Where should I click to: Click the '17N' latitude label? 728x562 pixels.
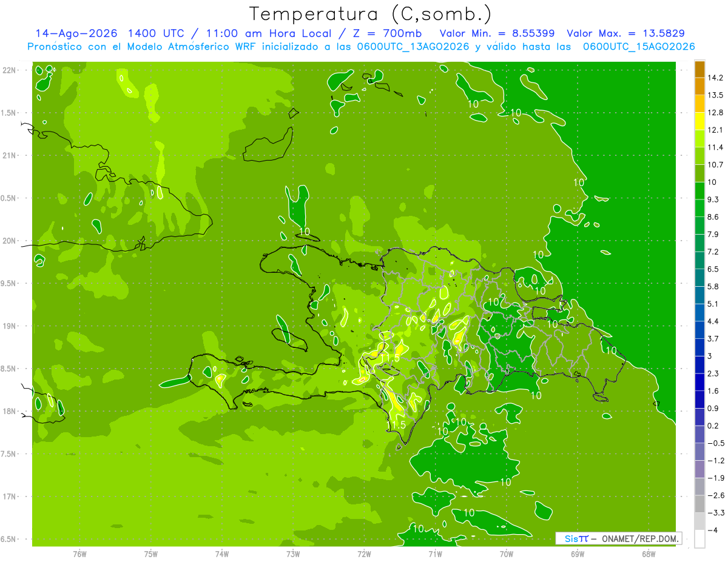(10, 497)
